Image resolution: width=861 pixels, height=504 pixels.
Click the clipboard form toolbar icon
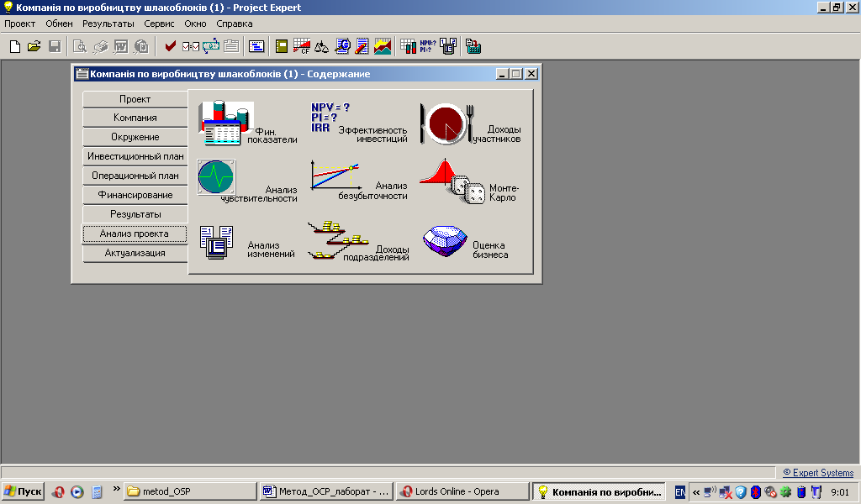[x=231, y=46]
